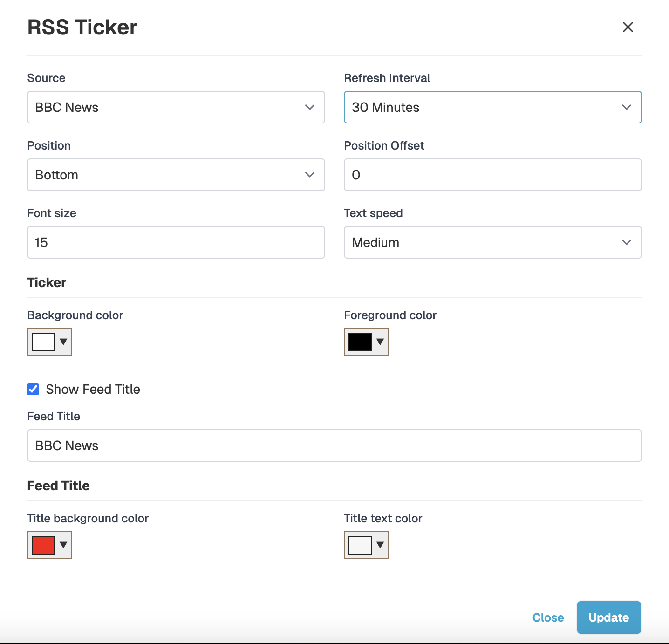
Task: Pick the ticker Background color swatch
Action: [49, 342]
